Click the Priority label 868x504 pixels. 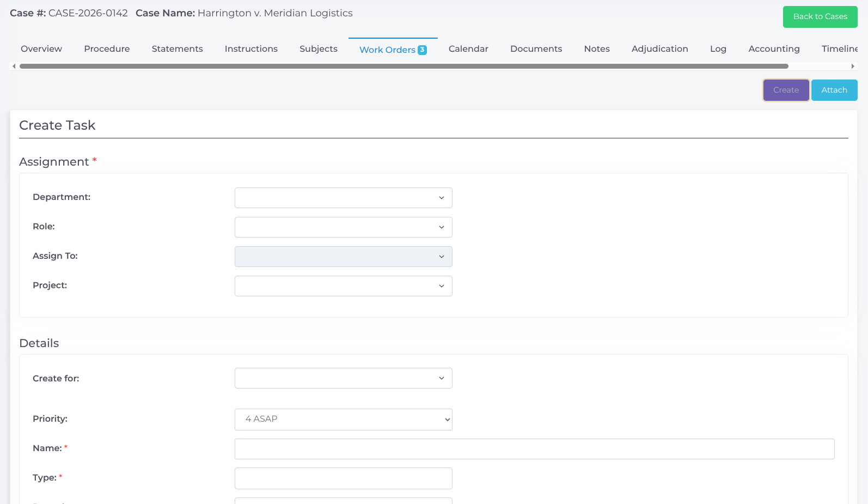50,419
